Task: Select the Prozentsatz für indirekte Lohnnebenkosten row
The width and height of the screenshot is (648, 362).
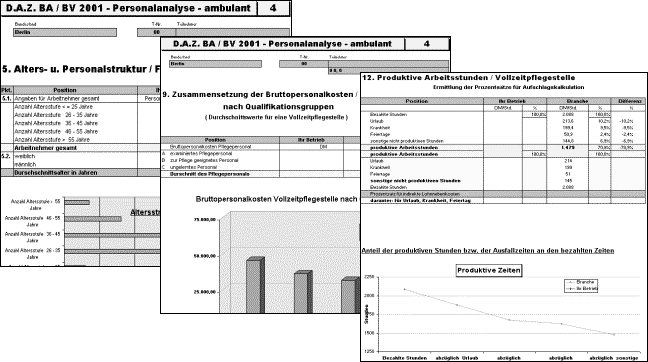Action: click(503, 194)
